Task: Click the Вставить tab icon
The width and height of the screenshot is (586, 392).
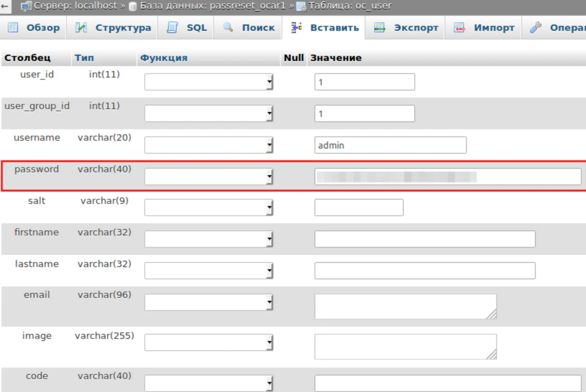Action: tap(296, 27)
